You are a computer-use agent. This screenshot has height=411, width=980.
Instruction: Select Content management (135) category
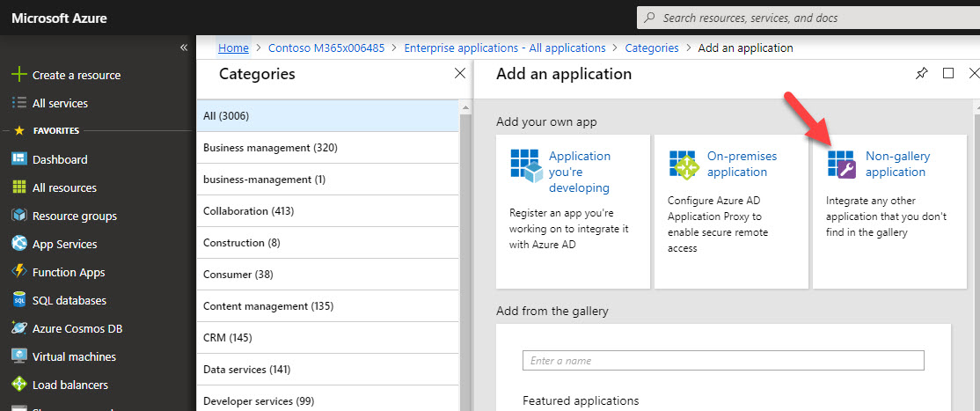point(328,306)
